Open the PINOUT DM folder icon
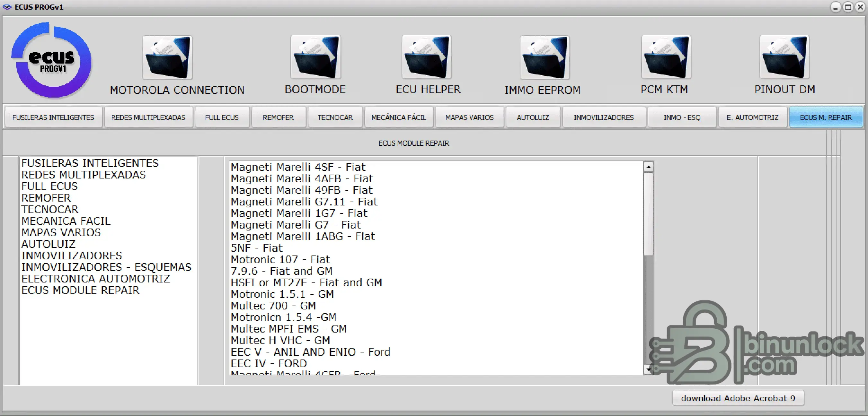868x416 pixels. click(784, 57)
